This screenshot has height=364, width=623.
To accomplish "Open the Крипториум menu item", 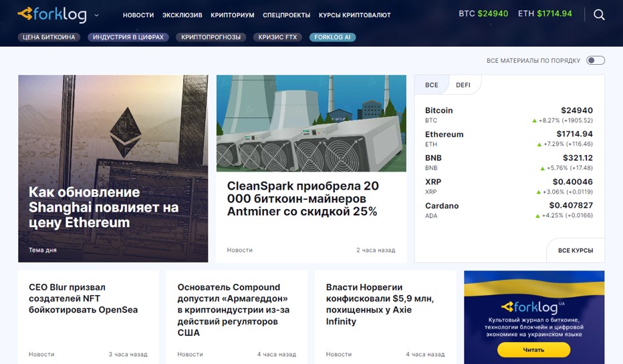I will 233,15.
